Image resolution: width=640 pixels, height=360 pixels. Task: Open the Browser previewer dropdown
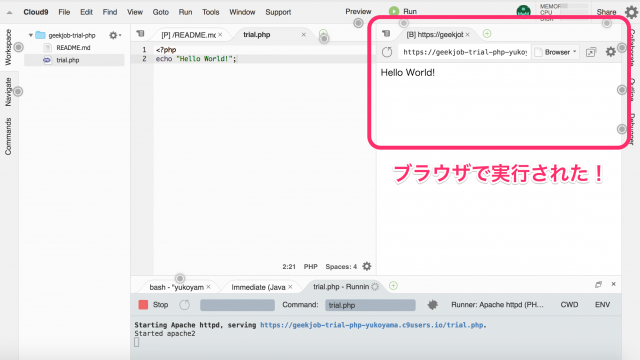click(x=556, y=52)
